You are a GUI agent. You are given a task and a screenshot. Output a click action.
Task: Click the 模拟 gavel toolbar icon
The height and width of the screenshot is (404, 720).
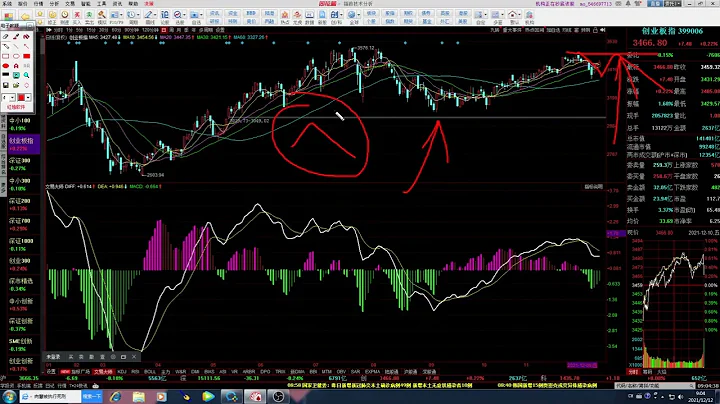(x=101, y=17)
